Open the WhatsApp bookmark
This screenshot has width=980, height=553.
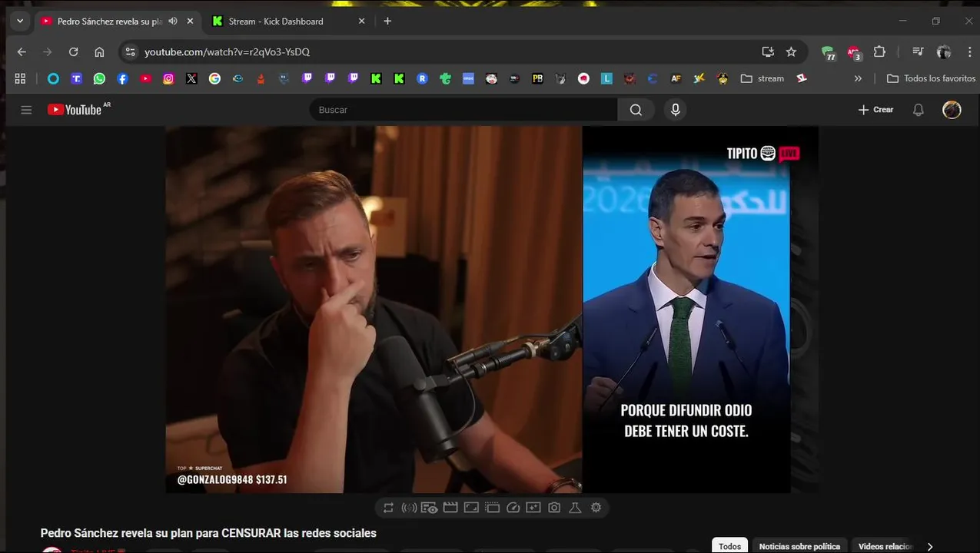(x=99, y=78)
